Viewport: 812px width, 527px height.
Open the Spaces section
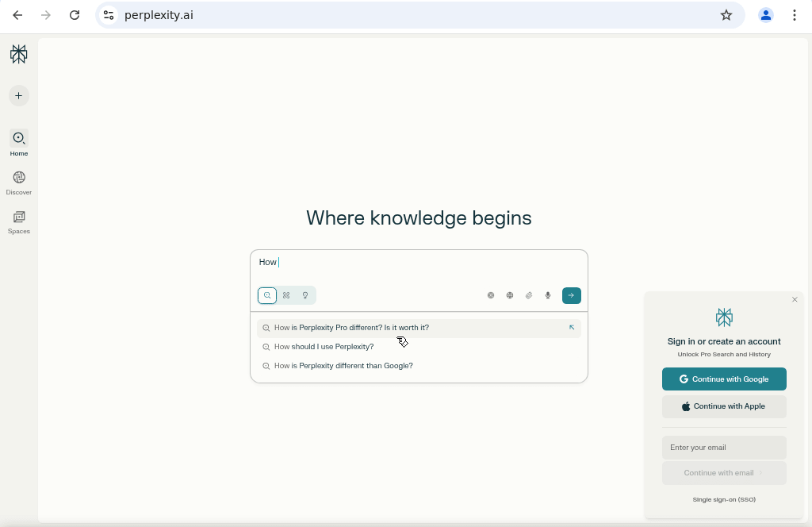point(19,222)
